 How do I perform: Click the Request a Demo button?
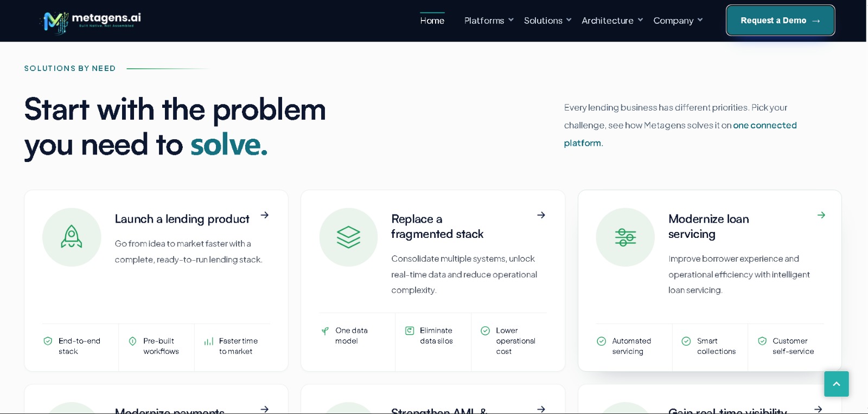(780, 21)
